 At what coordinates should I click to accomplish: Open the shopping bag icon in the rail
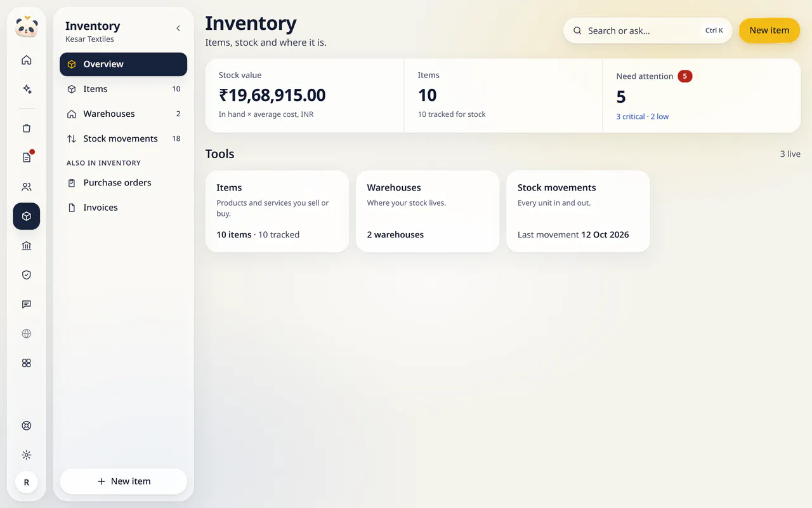[27, 128]
